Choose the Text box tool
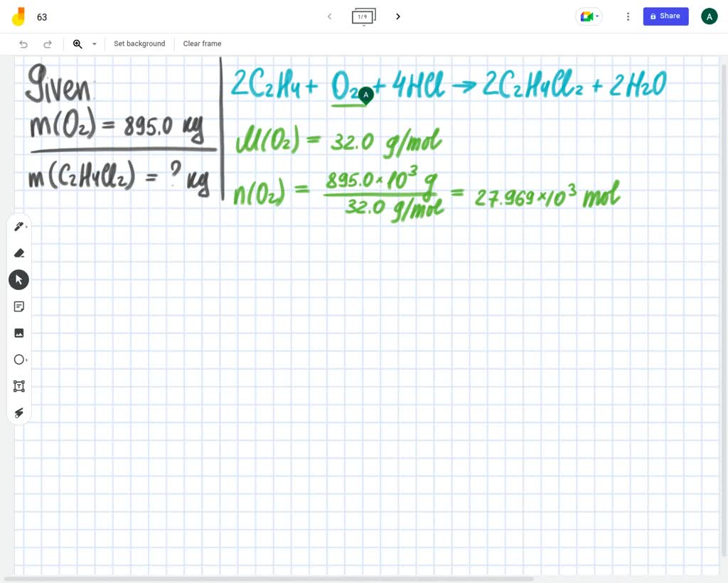Image resolution: width=728 pixels, height=583 pixels. pyautogui.click(x=18, y=386)
